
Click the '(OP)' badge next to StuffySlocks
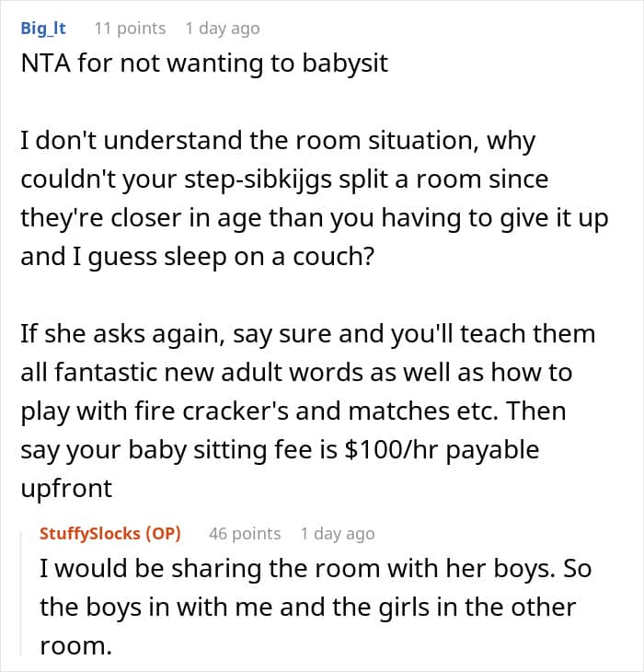[163, 534]
